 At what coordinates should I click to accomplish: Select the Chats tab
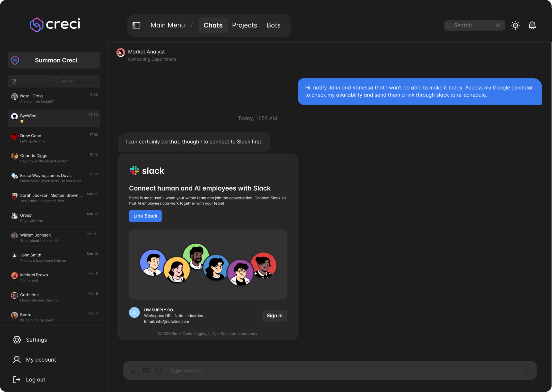point(213,25)
